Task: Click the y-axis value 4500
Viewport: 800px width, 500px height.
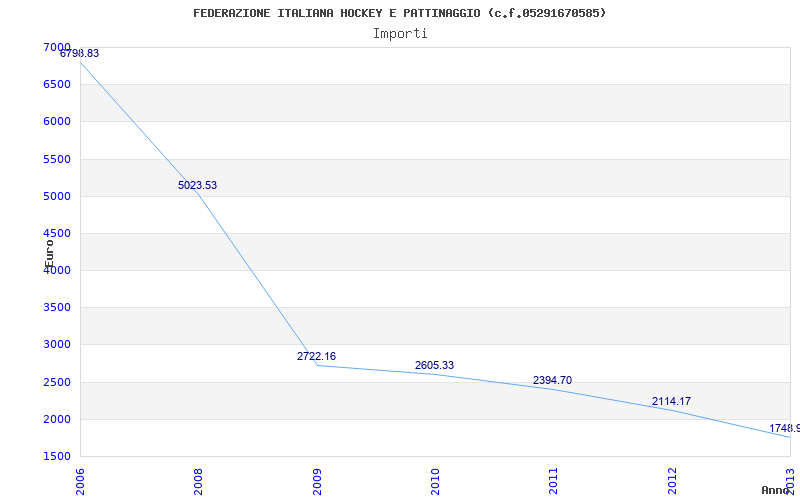Action: [x=57, y=233]
